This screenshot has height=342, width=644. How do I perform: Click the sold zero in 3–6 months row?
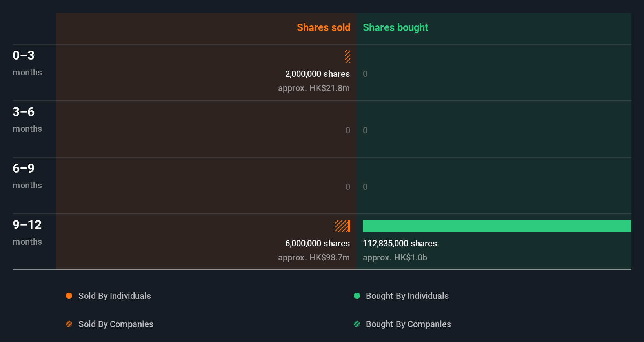click(x=348, y=130)
